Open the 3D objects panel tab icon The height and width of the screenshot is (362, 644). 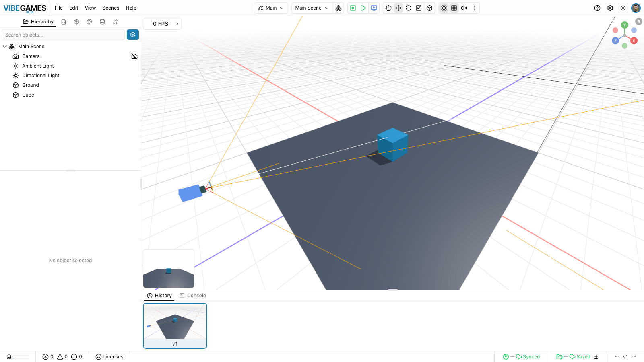76,22
